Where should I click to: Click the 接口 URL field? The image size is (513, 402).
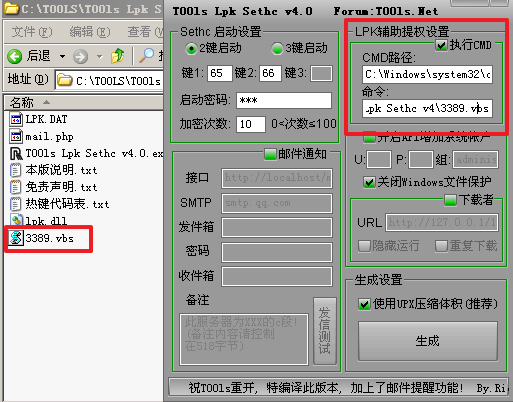(x=277, y=178)
